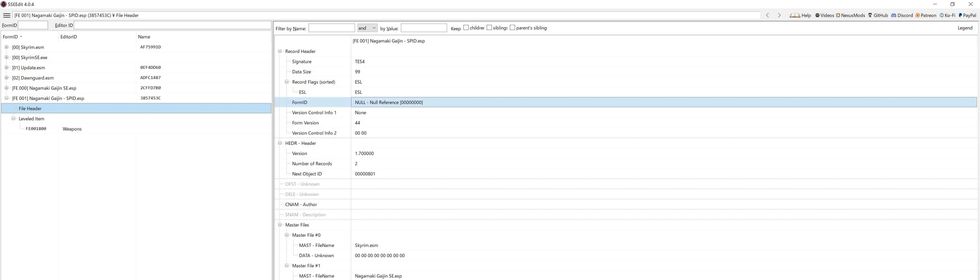Open PayPal link
Image resolution: width=980 pixels, height=280 pixels.
(967, 15)
